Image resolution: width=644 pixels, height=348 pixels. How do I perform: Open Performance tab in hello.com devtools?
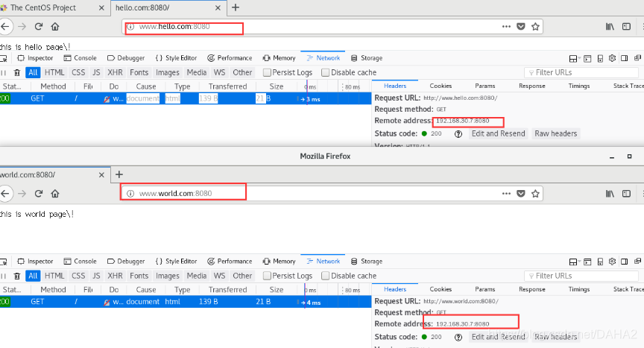230,58
